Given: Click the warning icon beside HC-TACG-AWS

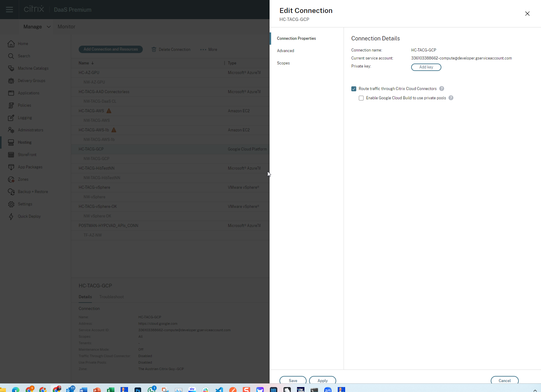Looking at the screenshot, I should 109,111.
